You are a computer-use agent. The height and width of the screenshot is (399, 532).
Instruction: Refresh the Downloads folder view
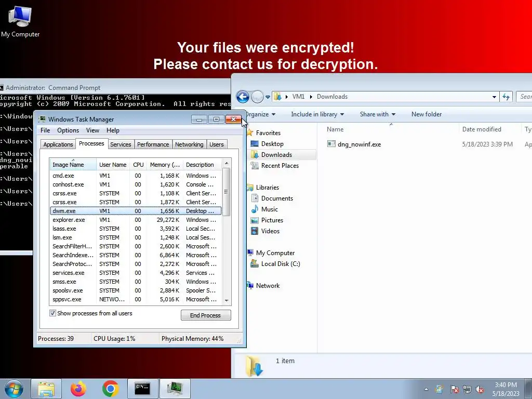[x=506, y=97]
